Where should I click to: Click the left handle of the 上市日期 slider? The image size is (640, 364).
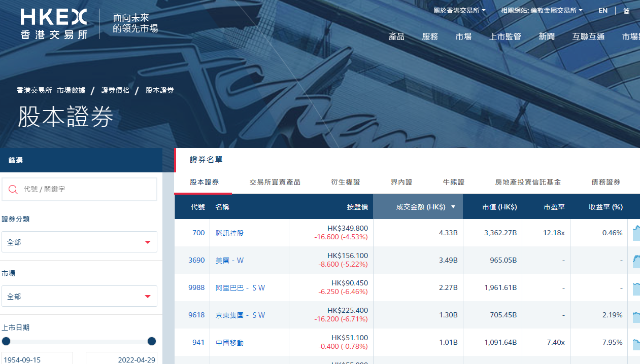6,341
